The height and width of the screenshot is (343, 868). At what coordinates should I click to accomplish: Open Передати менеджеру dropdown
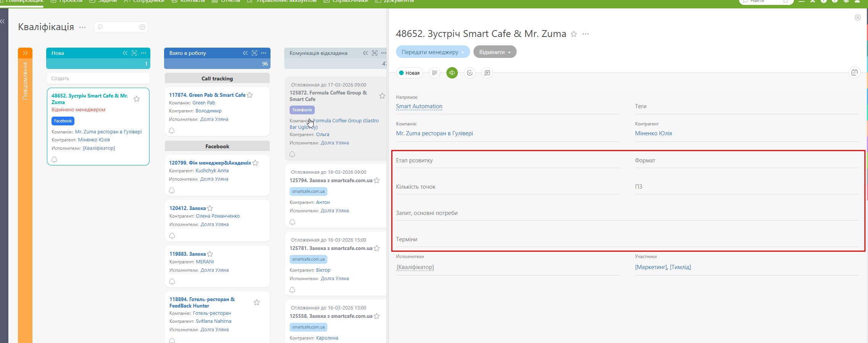tap(433, 52)
